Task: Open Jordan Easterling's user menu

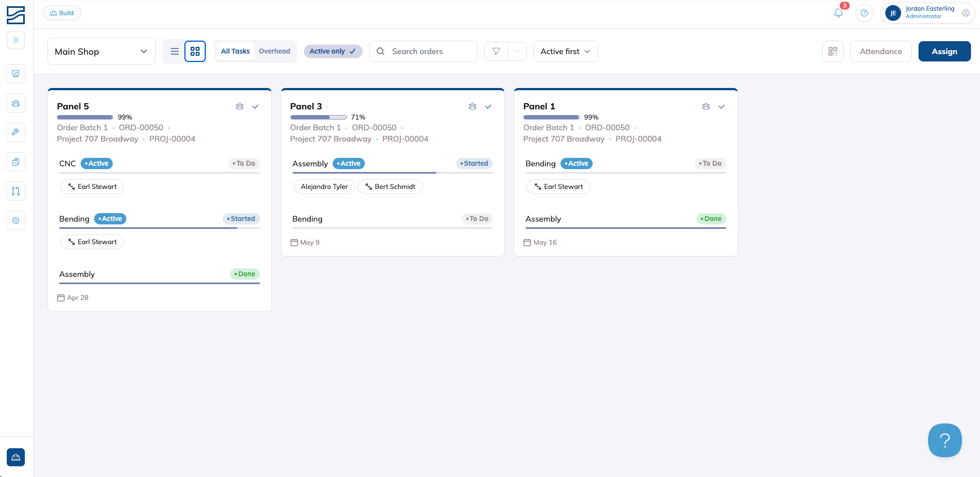Action: coord(928,13)
